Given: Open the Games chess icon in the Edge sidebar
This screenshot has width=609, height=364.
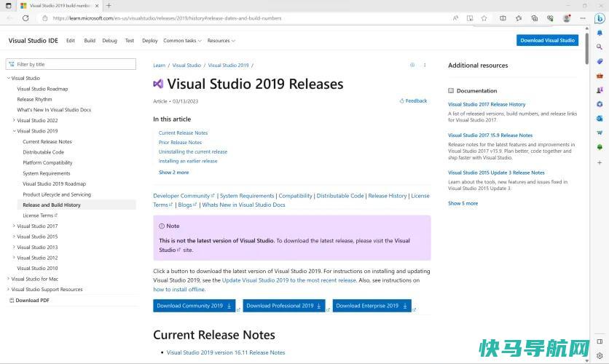Looking at the screenshot, I should click(600, 90).
